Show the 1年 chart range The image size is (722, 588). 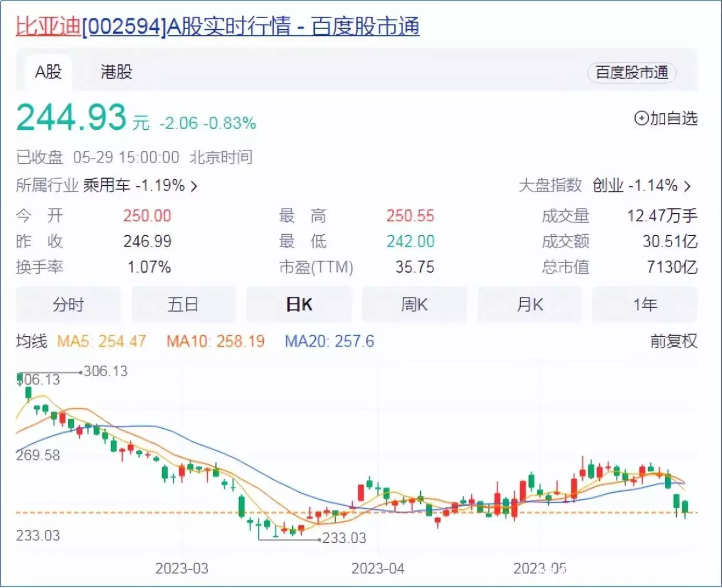point(645,304)
